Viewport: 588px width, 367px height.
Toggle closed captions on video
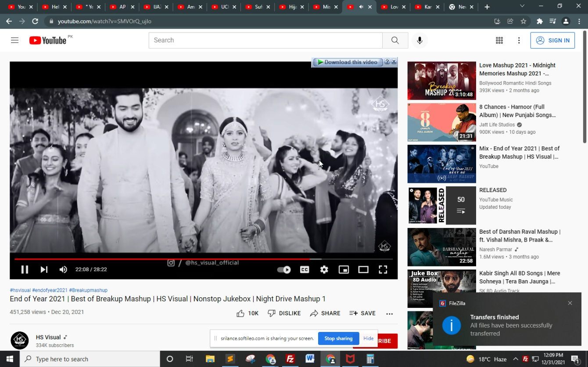click(x=305, y=270)
